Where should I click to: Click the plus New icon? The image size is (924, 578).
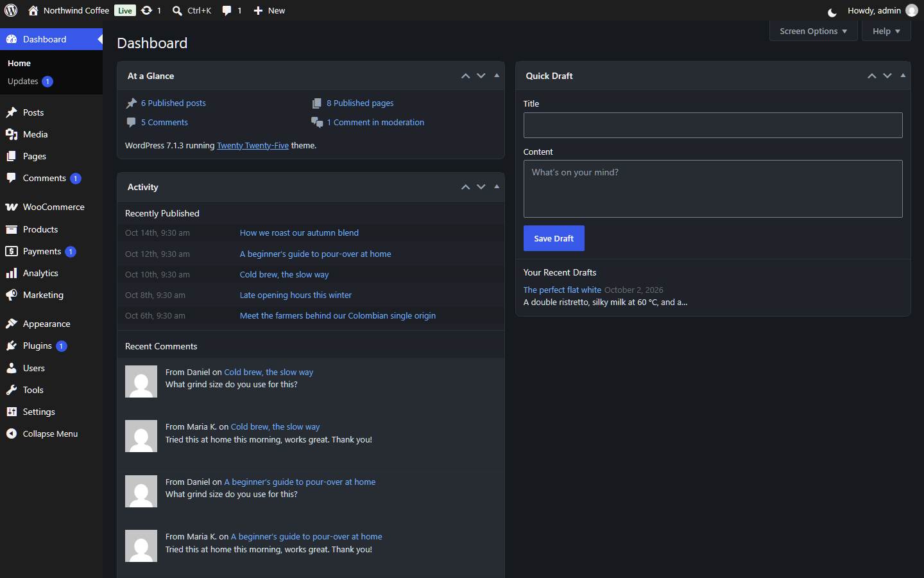[x=258, y=10]
